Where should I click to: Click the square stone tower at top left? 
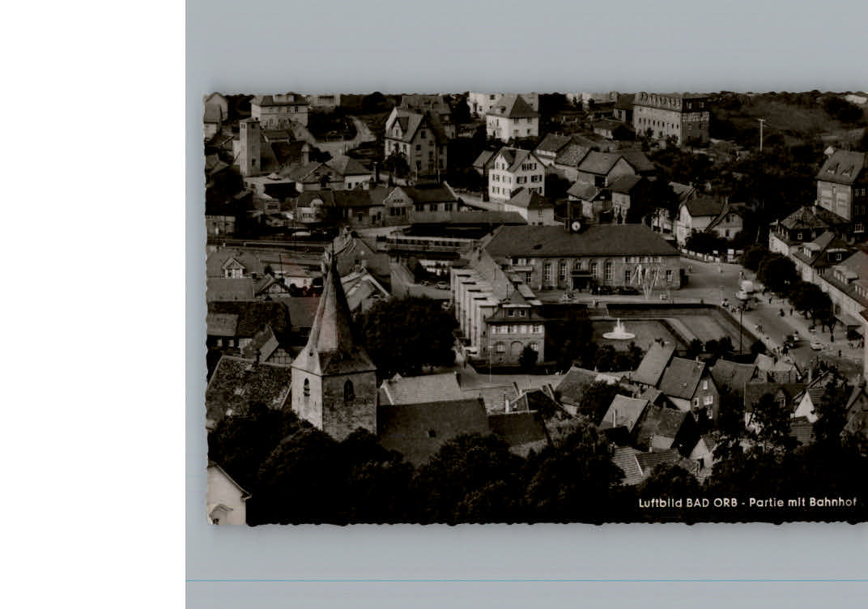click(250, 147)
